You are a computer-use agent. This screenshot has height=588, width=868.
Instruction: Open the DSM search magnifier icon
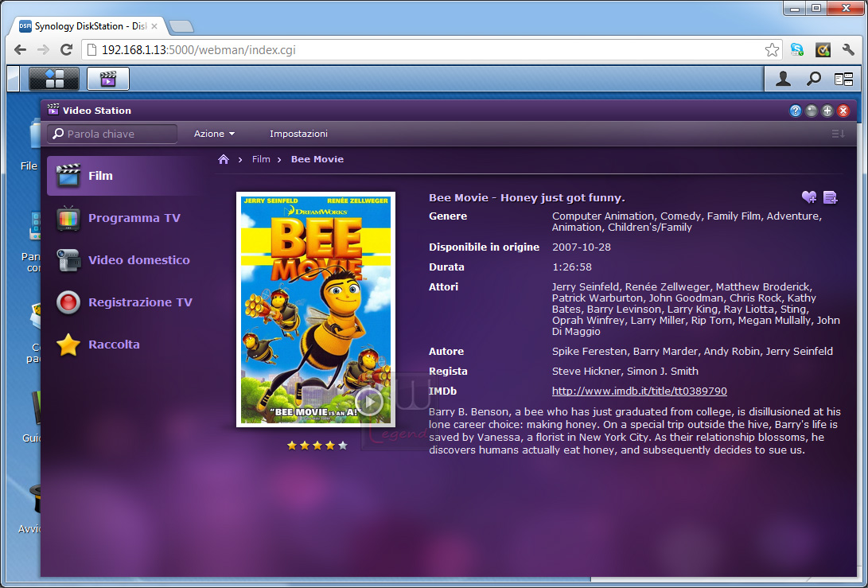coord(813,80)
